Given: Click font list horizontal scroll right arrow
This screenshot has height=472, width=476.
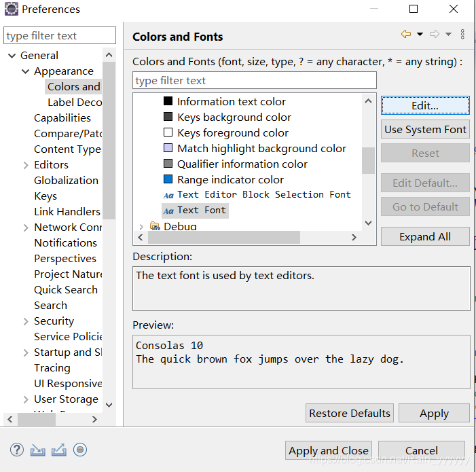Looking at the screenshot, I should click(x=354, y=238).
